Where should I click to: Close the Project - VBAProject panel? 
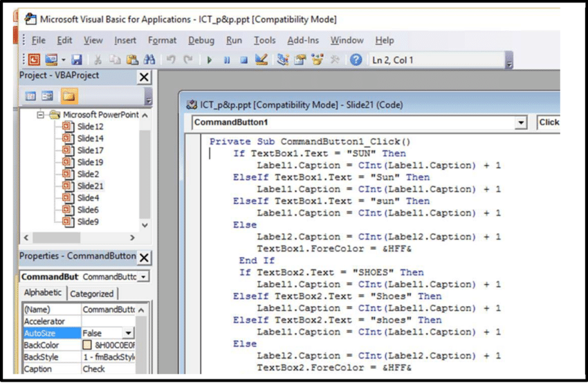[x=144, y=77]
